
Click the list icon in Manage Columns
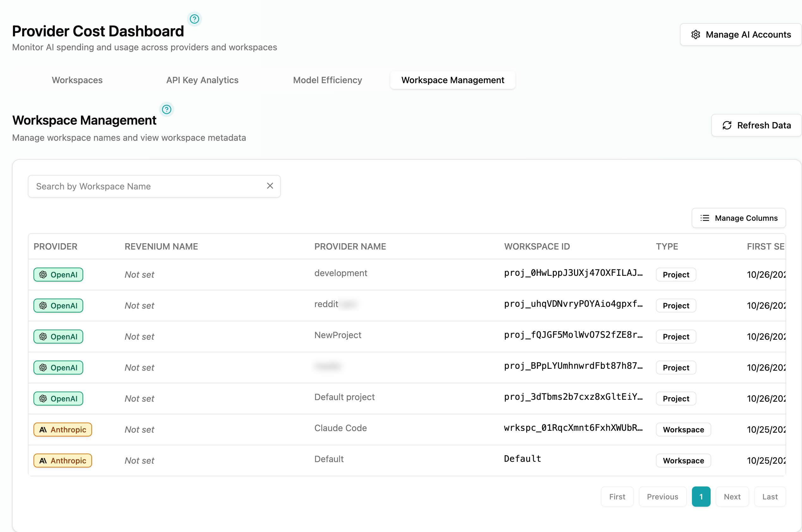pos(705,218)
